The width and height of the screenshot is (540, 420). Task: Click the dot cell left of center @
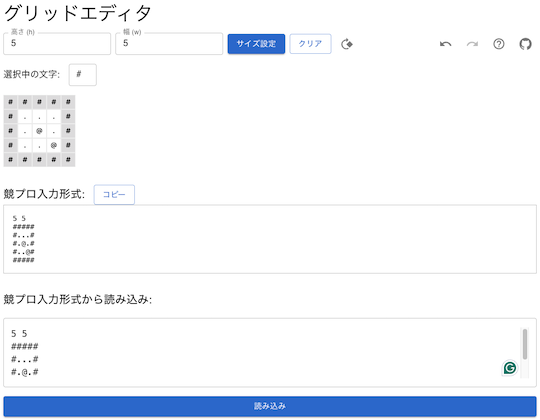25,131
